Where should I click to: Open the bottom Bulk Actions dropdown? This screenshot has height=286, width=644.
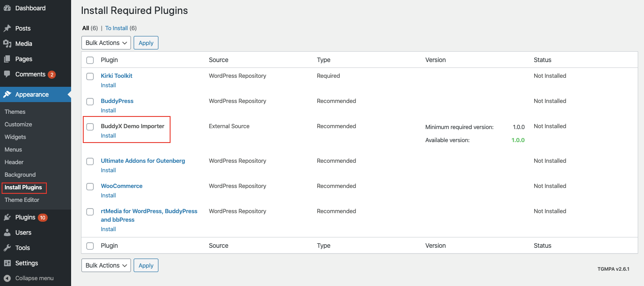106,265
